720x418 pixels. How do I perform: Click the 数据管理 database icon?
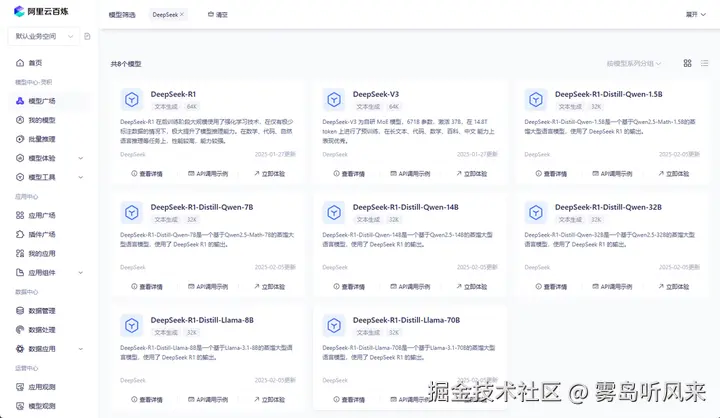pos(20,311)
